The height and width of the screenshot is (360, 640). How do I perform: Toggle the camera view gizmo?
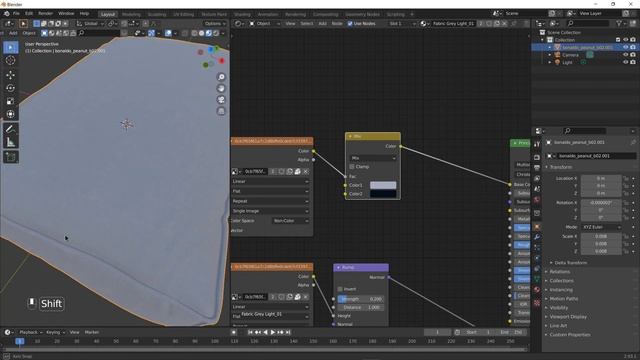click(x=221, y=100)
